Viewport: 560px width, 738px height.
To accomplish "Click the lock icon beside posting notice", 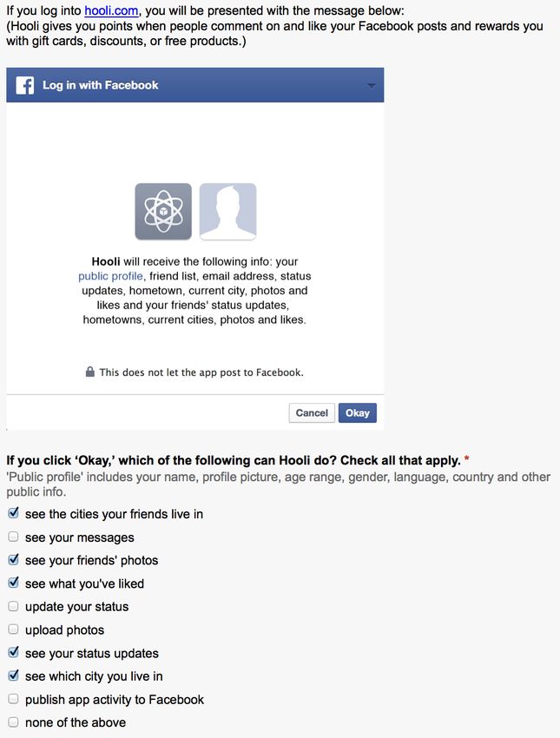I will coord(90,372).
